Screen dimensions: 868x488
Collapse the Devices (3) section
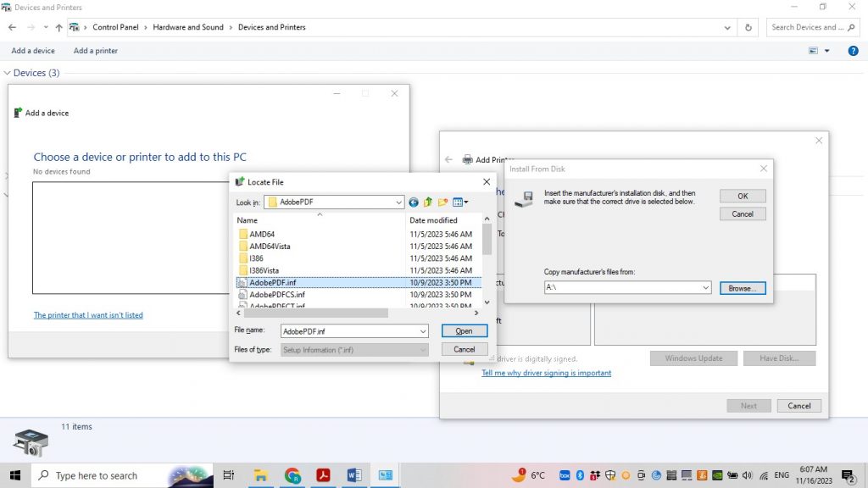coord(7,73)
